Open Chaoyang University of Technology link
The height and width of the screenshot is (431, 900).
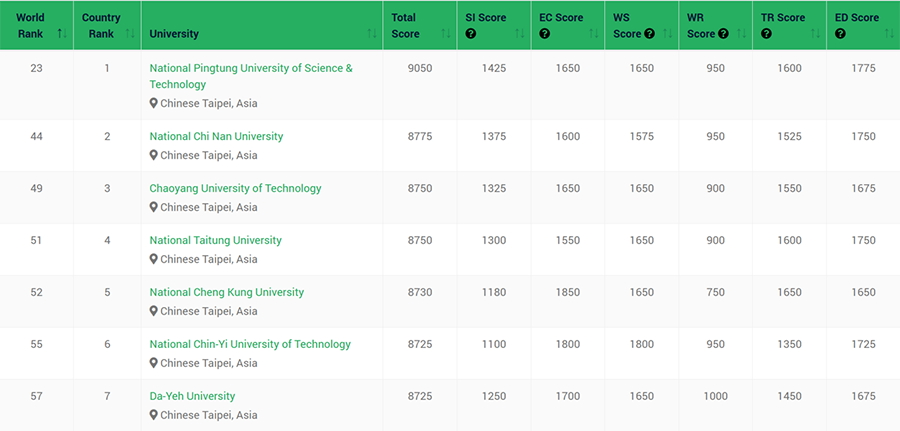[235, 188]
